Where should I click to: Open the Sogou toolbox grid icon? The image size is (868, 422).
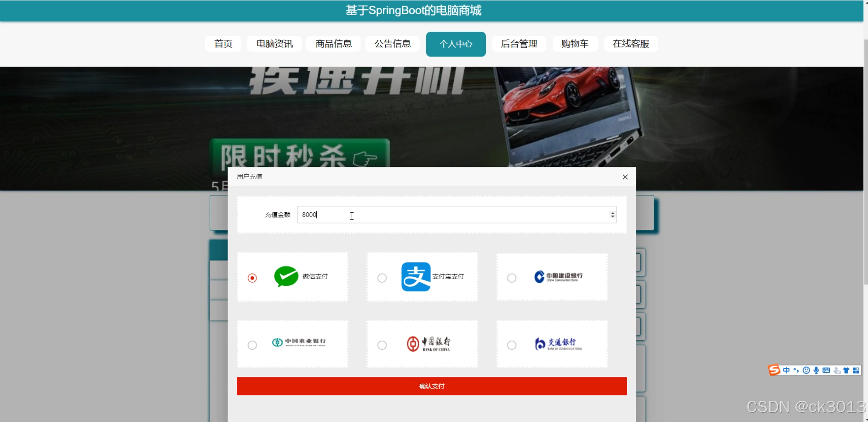coord(856,370)
